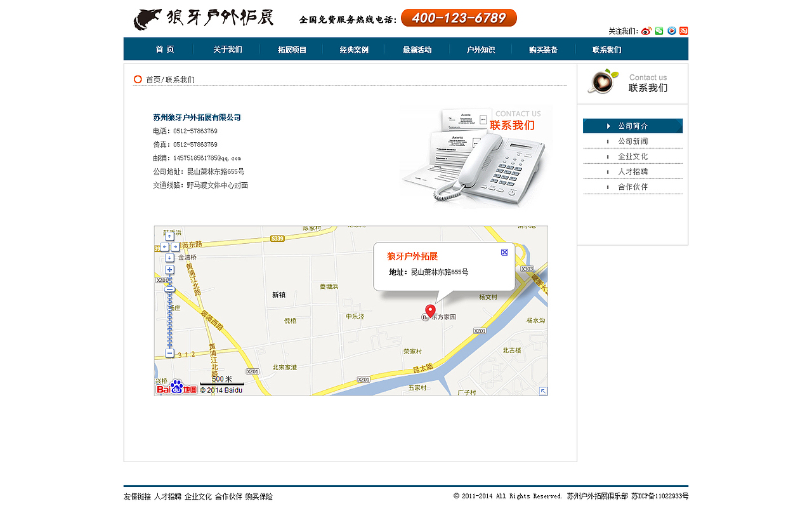The image size is (812, 532).
Task: Zoom in the map with plus button
Action: tap(169, 270)
